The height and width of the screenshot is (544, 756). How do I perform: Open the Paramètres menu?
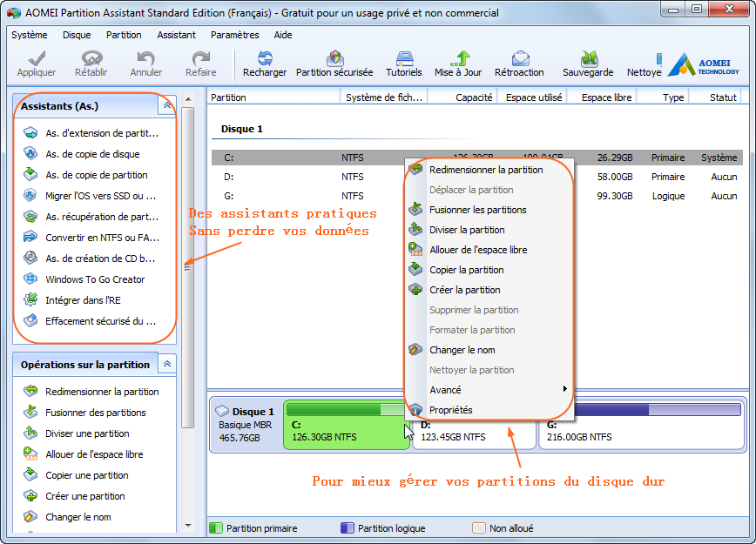pyautogui.click(x=235, y=35)
